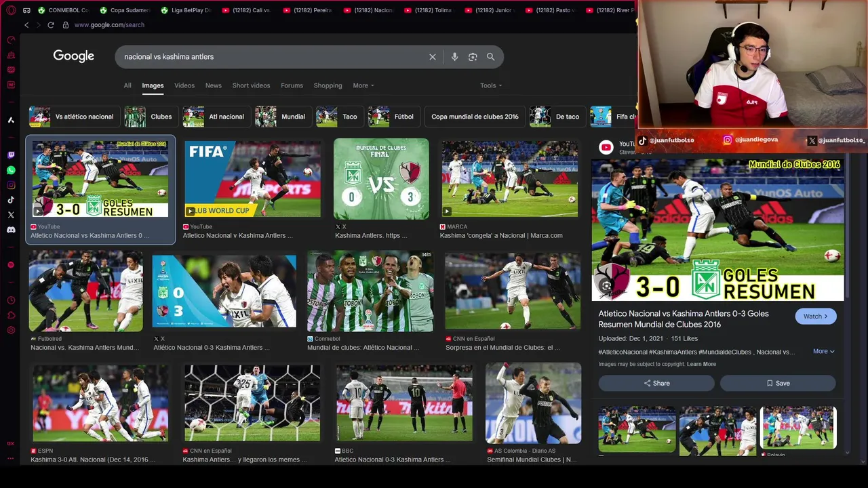Open the History clock icon in sidebar

click(11, 300)
